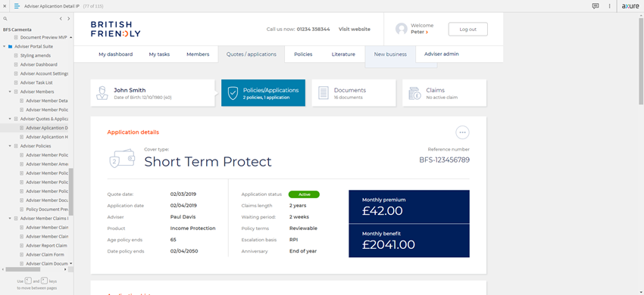Click the sitemap hamburger icon in header

17,6
